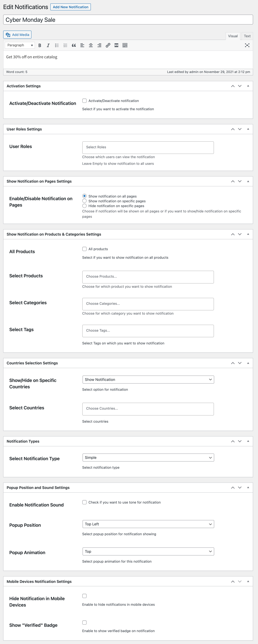Check the 'All products' checkbox
The height and width of the screenshot is (644, 258).
point(85,249)
